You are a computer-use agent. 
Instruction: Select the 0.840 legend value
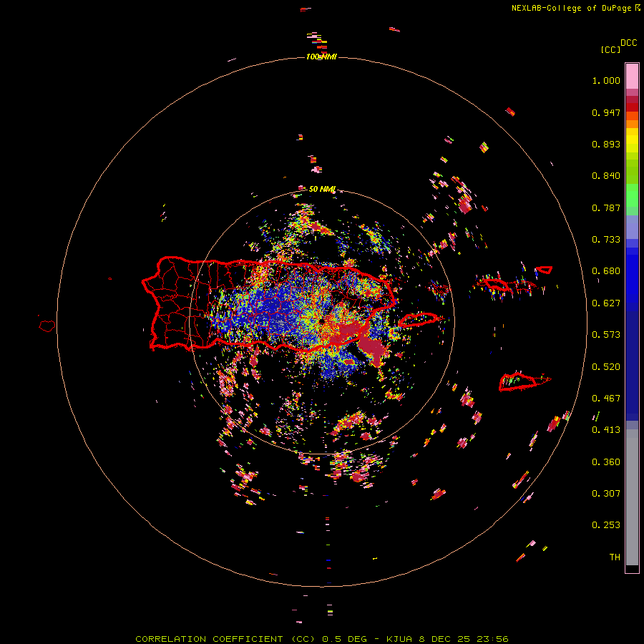point(606,176)
